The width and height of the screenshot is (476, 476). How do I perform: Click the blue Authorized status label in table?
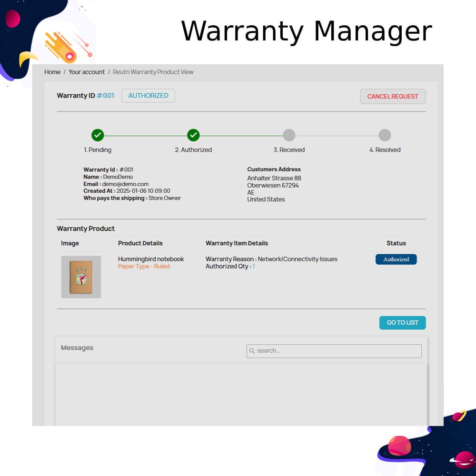pyautogui.click(x=396, y=259)
